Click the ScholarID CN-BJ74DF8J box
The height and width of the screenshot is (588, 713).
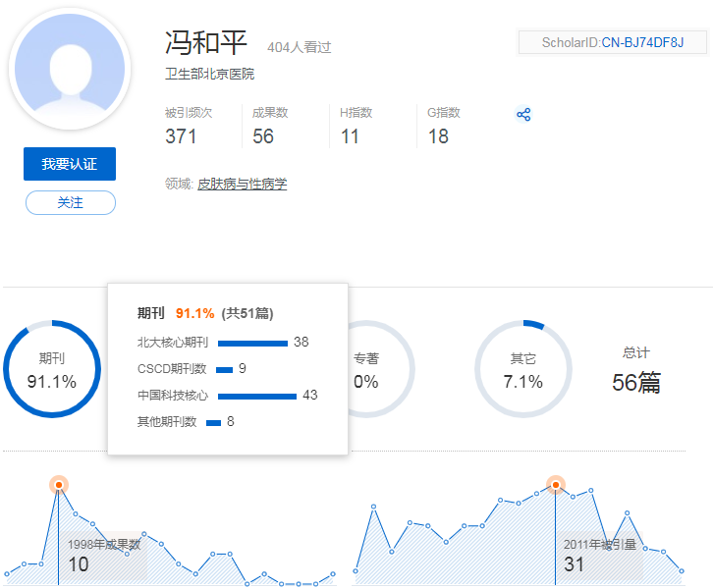point(612,42)
